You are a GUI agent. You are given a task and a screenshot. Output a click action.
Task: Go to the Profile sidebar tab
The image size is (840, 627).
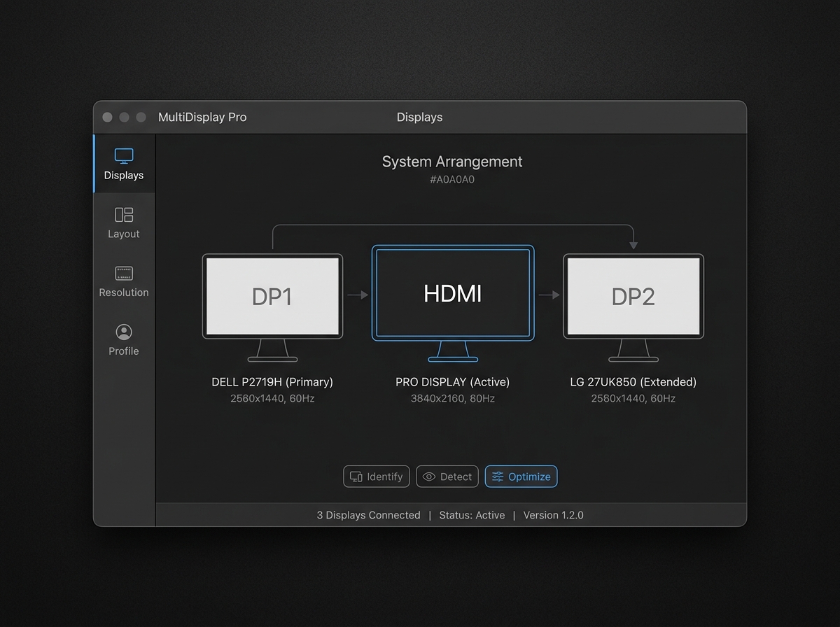pos(124,340)
